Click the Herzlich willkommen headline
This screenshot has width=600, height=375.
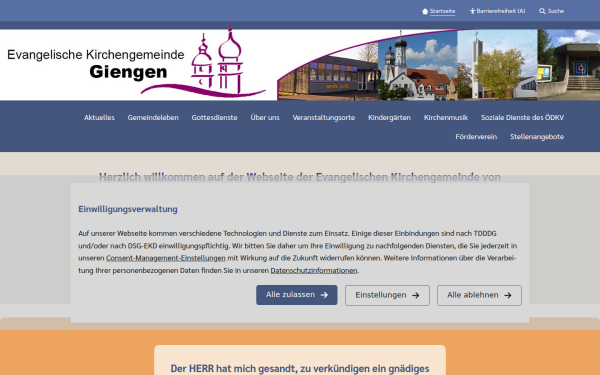(300, 177)
